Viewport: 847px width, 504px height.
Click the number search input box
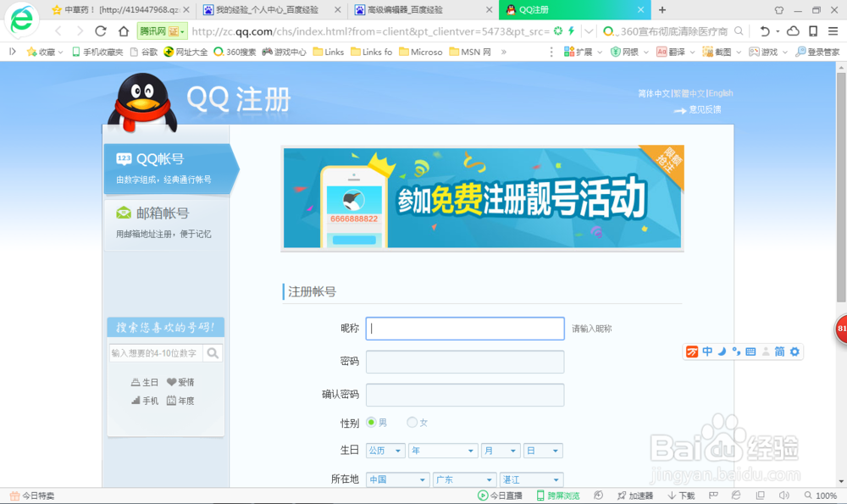[156, 353]
